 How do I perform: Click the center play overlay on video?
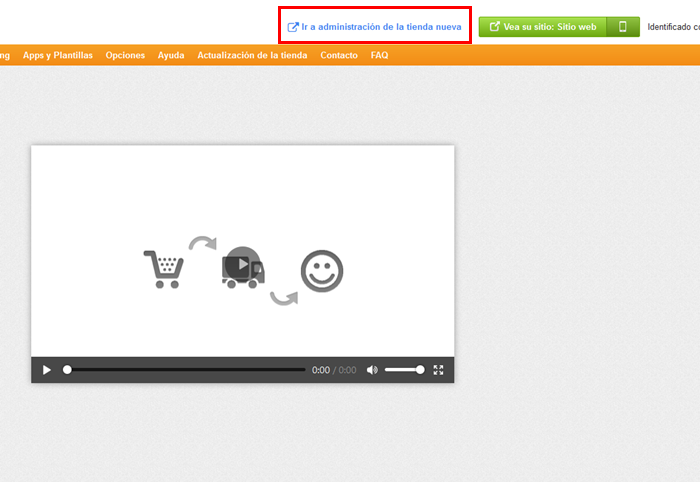242,264
